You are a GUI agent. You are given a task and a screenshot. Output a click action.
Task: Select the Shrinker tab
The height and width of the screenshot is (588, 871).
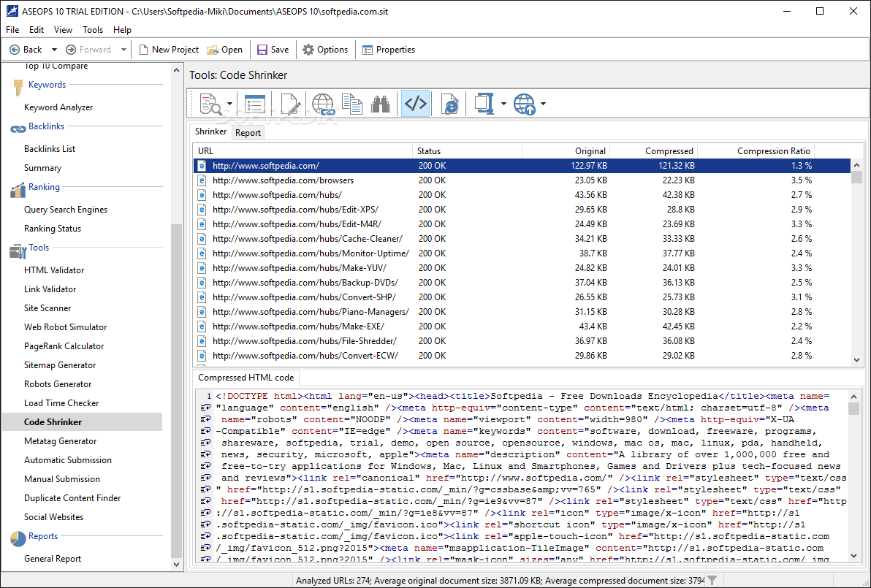click(210, 131)
